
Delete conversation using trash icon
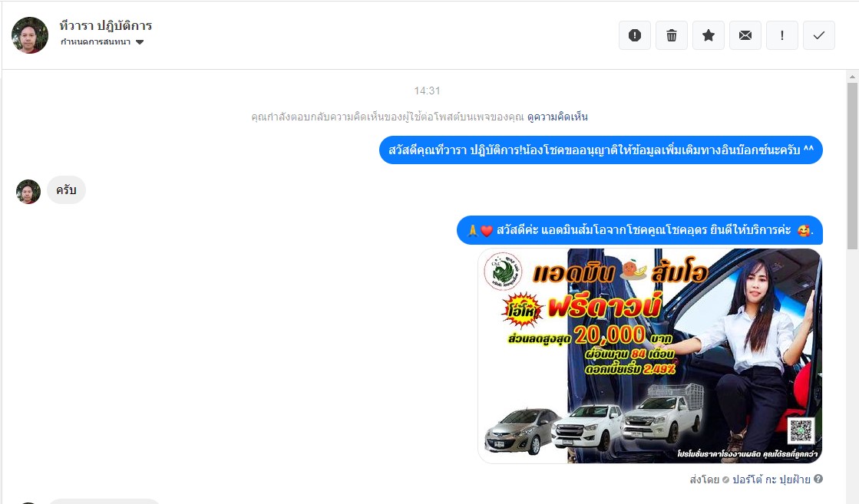click(671, 35)
